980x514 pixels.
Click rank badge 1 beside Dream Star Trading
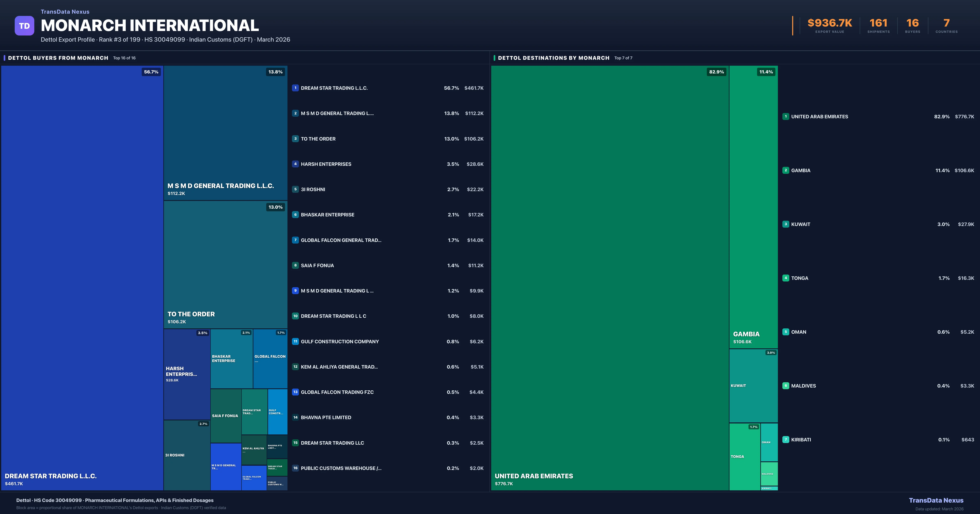pyautogui.click(x=295, y=88)
